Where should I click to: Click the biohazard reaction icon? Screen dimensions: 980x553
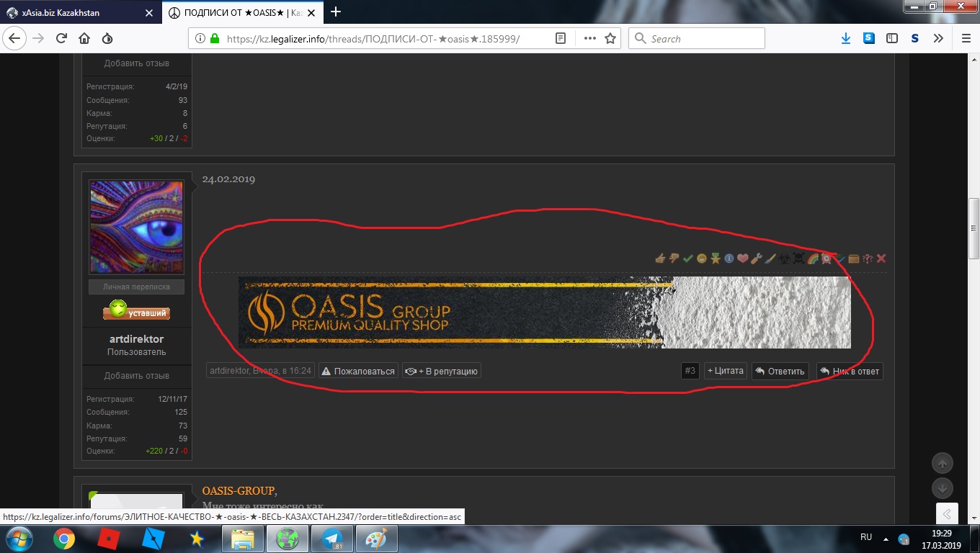pyautogui.click(x=784, y=258)
